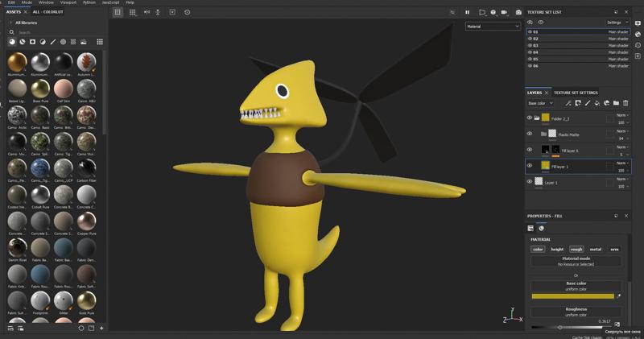
Task: Toggle the rough channel button
Action: coord(576,249)
